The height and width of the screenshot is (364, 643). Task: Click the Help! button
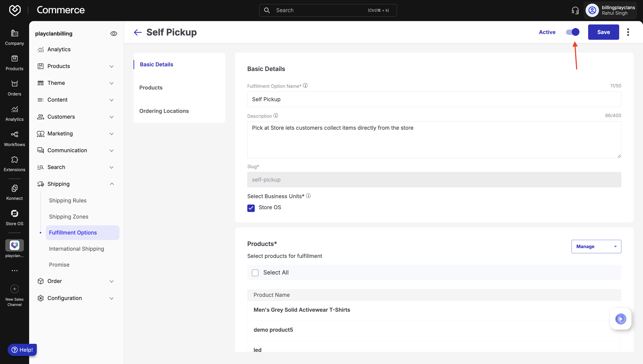pyautogui.click(x=22, y=350)
